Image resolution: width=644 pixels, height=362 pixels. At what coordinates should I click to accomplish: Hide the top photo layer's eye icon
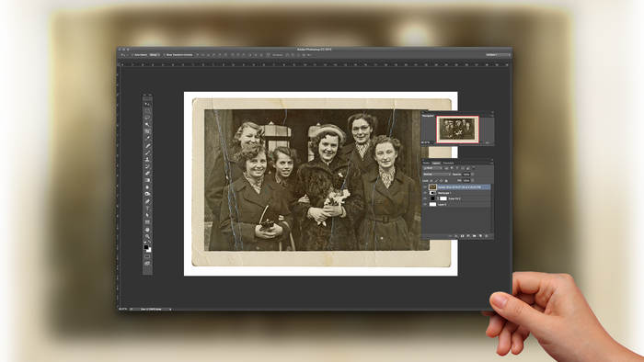425,187
